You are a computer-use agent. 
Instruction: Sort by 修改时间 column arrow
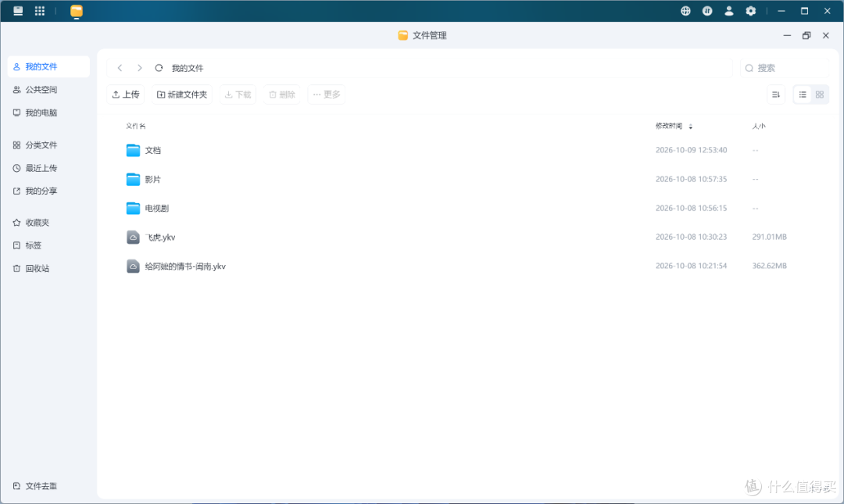[691, 127]
